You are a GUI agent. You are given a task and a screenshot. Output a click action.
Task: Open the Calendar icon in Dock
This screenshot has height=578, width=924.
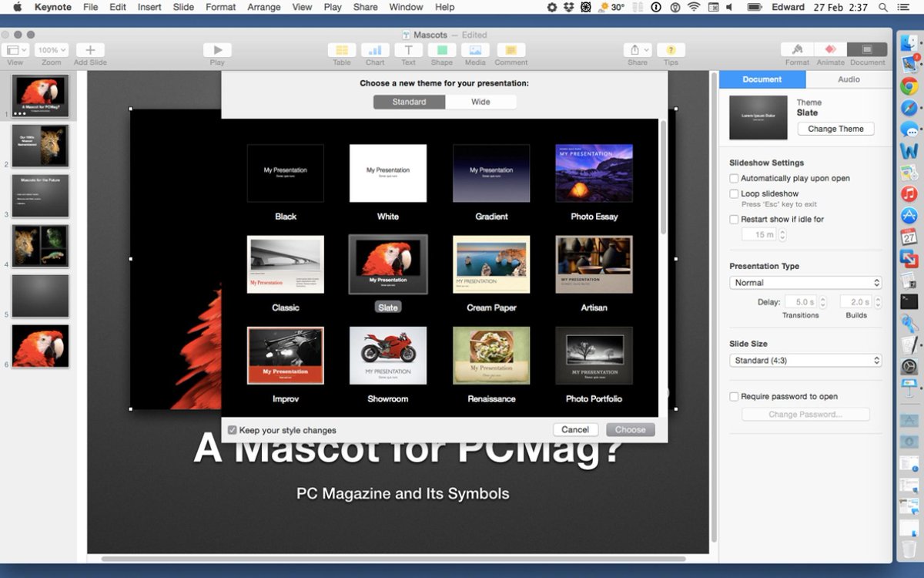point(909,237)
